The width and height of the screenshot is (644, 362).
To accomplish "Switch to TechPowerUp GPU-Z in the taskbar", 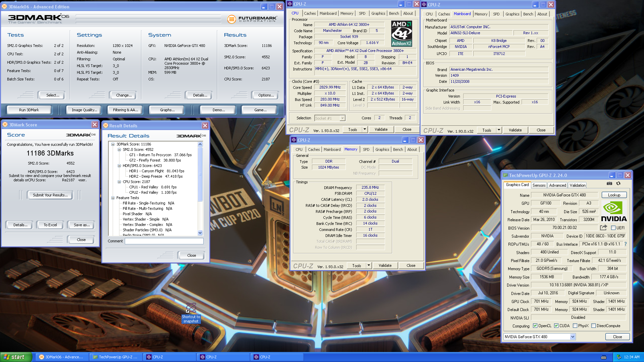I will pyautogui.click(x=116, y=357).
